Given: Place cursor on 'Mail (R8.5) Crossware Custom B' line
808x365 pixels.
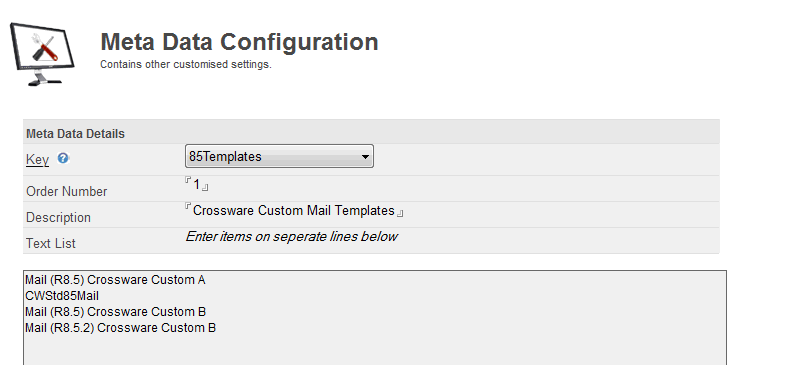Looking at the screenshot, I should click(115, 312).
